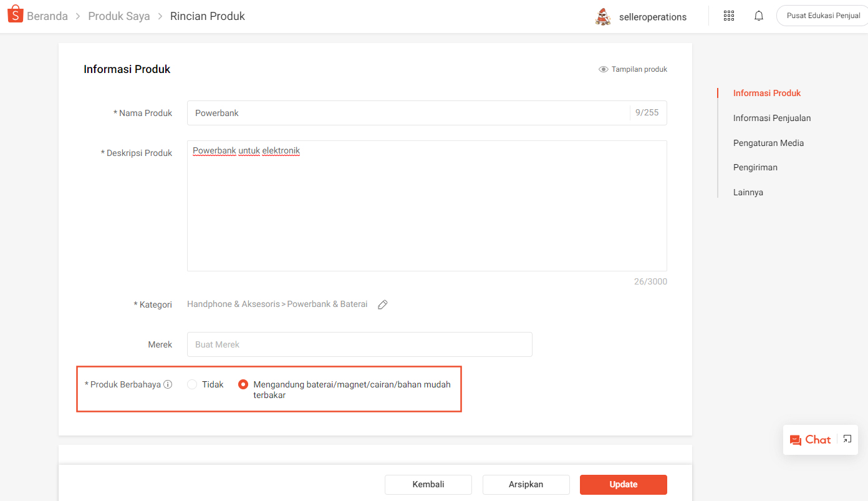The image size is (868, 501).
Task: Navigate back via Produk Saya breadcrumb
Action: (x=118, y=16)
